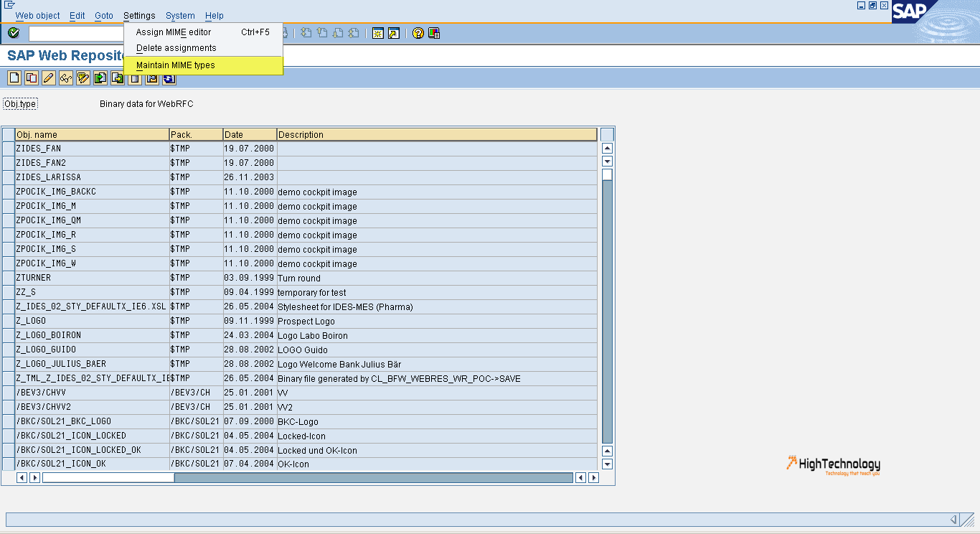Select row marker for ZTURNER
Image resolution: width=980 pixels, height=534 pixels.
pos(9,278)
